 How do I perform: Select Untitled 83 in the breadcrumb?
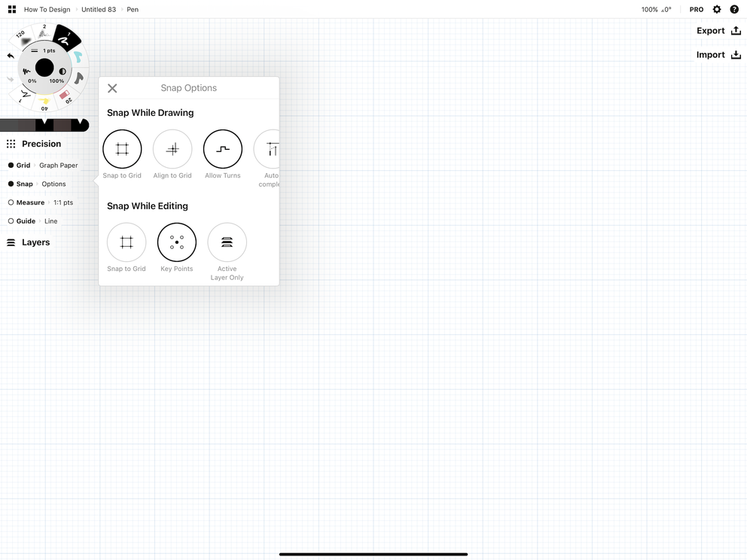[98, 9]
